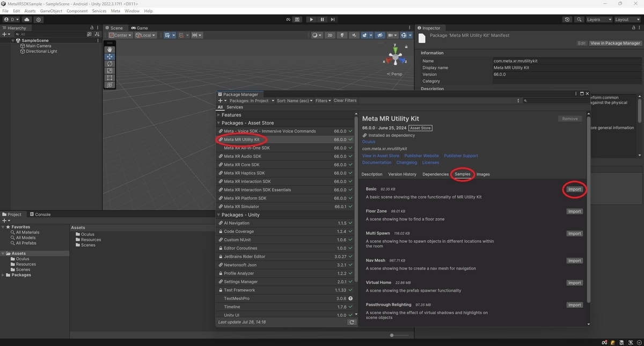Open SampleScene context menu dots
644x346 pixels.
98,41
